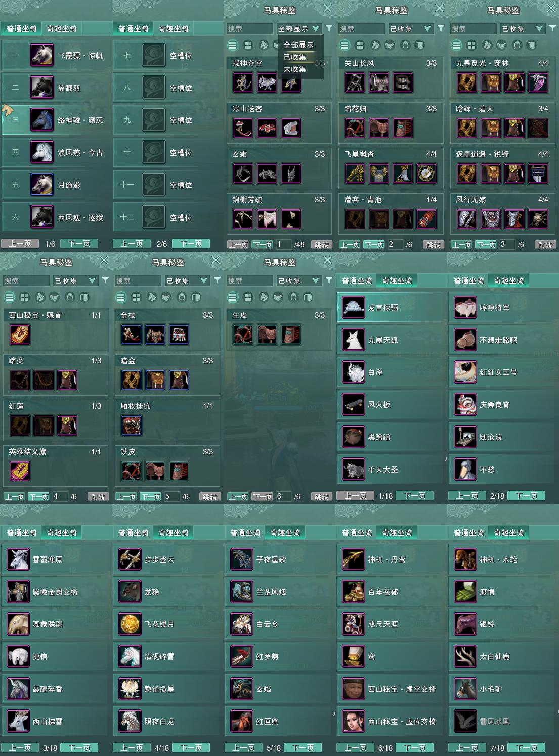The image size is (559, 756).
Task: Switch to 奇趣坐骑 tab above 飞霞骠·惊帆
Action: (x=62, y=29)
